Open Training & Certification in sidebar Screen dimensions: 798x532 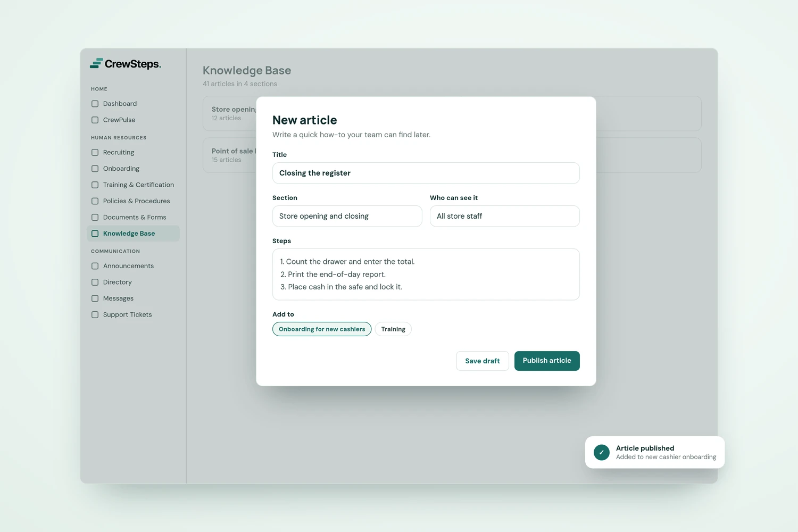(x=133, y=185)
